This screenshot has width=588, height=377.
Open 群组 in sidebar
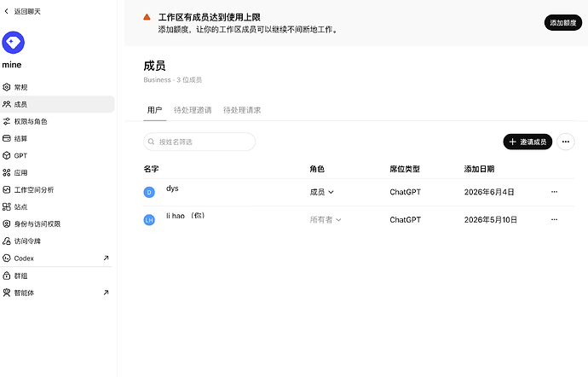click(57, 275)
